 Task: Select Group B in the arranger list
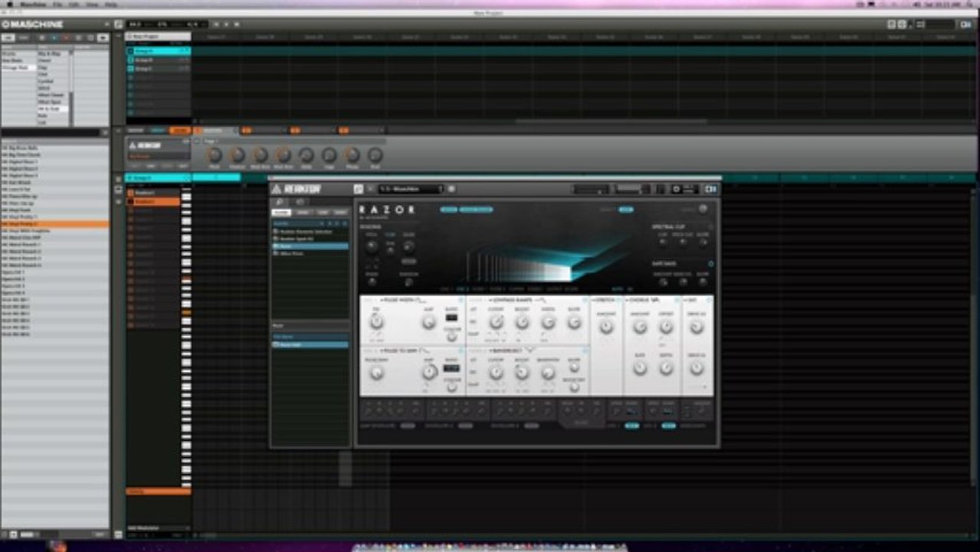pyautogui.click(x=158, y=60)
